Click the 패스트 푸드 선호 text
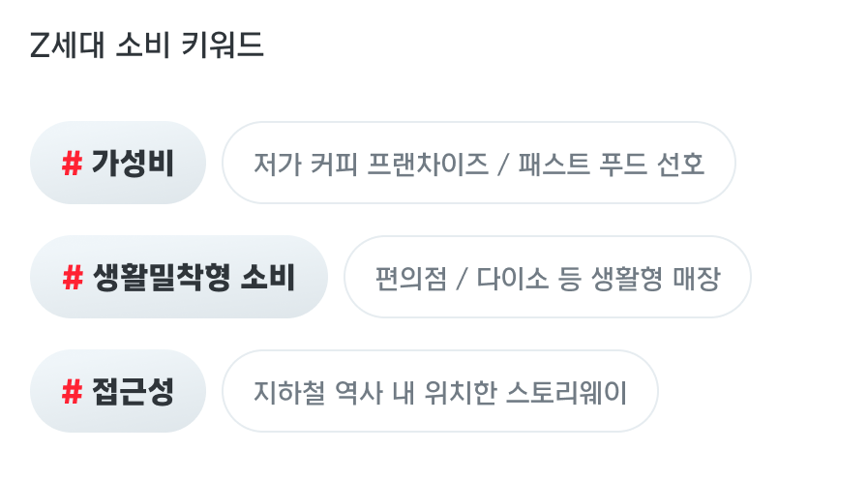Image resolution: width=868 pixels, height=481 pixels. pyautogui.click(x=612, y=164)
